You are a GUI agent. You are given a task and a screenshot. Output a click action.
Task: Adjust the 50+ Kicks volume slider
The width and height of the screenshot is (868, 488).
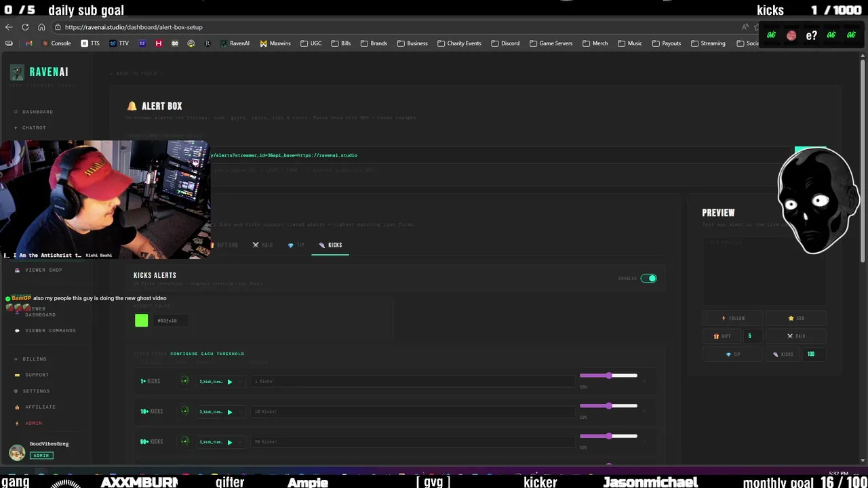tap(608, 436)
